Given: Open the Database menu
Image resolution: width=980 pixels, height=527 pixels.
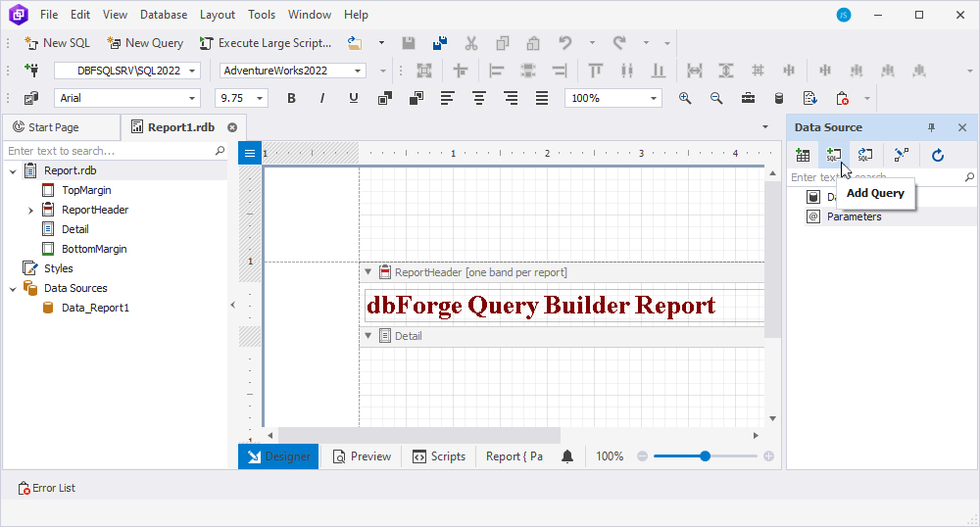Looking at the screenshot, I should pyautogui.click(x=163, y=15).
